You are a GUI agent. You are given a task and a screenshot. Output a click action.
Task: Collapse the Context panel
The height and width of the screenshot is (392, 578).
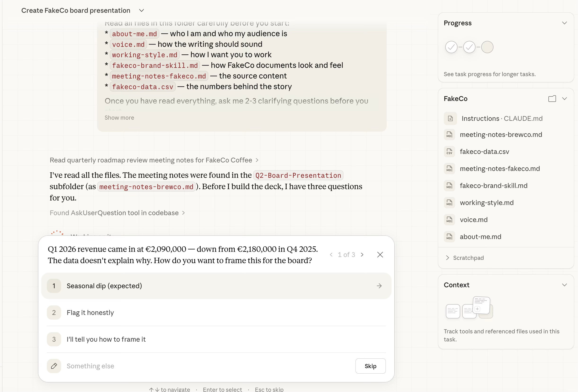(564, 285)
